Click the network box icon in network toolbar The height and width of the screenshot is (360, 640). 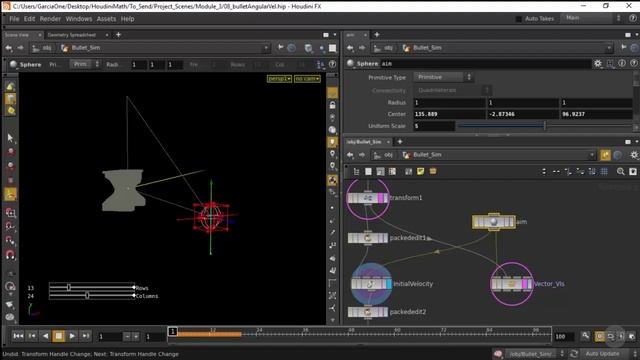coord(433,171)
